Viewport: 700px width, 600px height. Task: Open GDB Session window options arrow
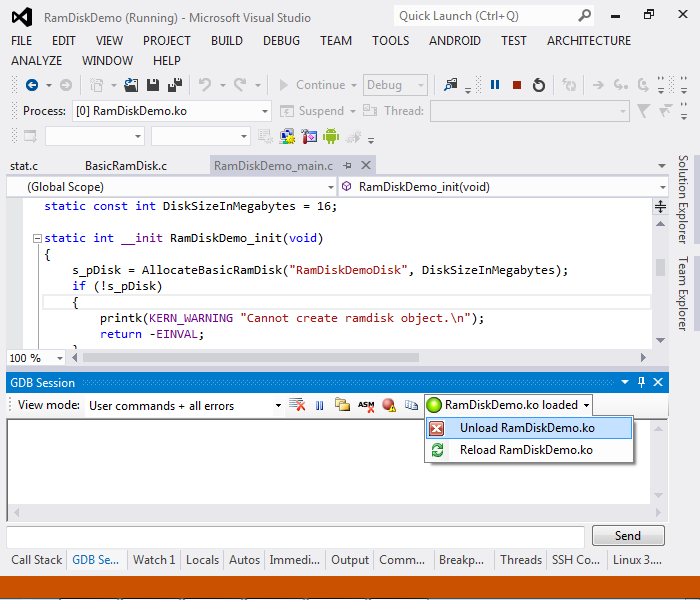625,382
